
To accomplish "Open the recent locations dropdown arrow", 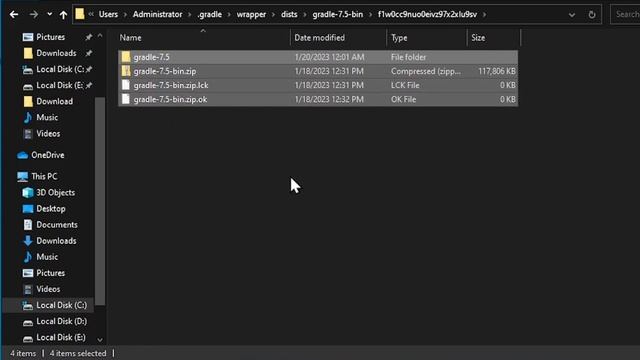I will [x=49, y=14].
